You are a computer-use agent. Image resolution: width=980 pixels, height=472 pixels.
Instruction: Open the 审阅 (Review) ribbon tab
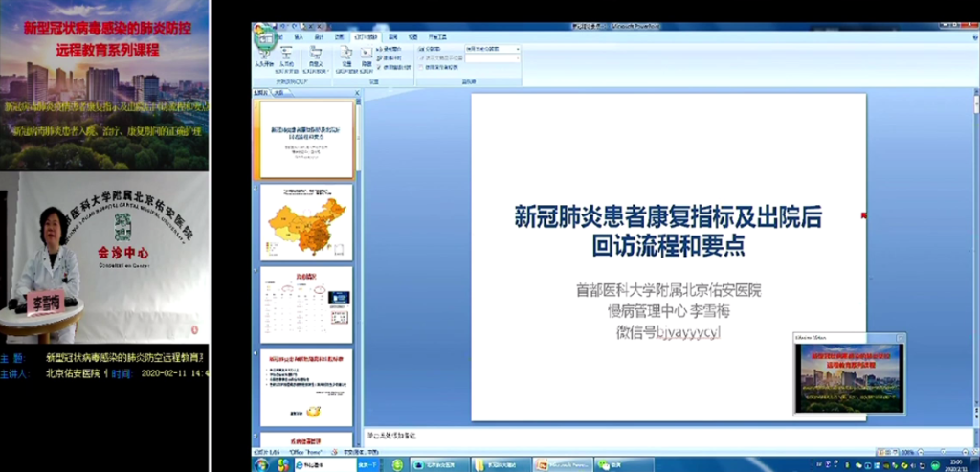pyautogui.click(x=392, y=37)
